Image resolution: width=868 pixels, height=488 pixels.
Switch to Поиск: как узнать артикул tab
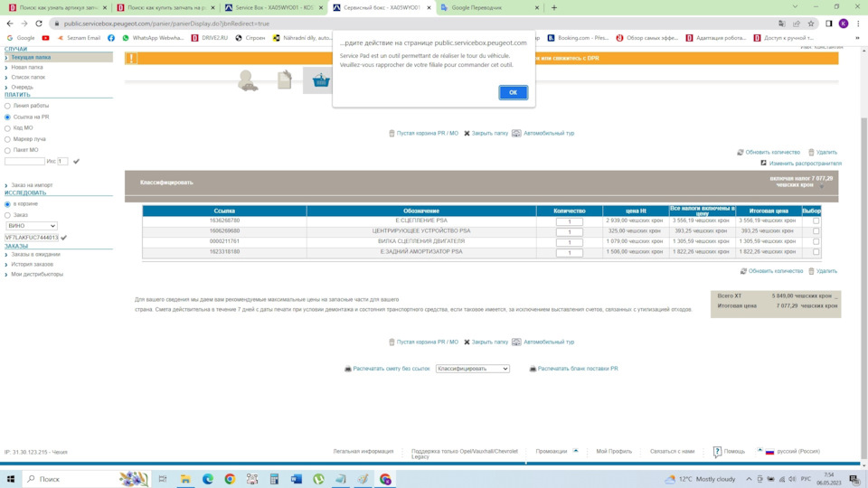[x=58, y=8]
